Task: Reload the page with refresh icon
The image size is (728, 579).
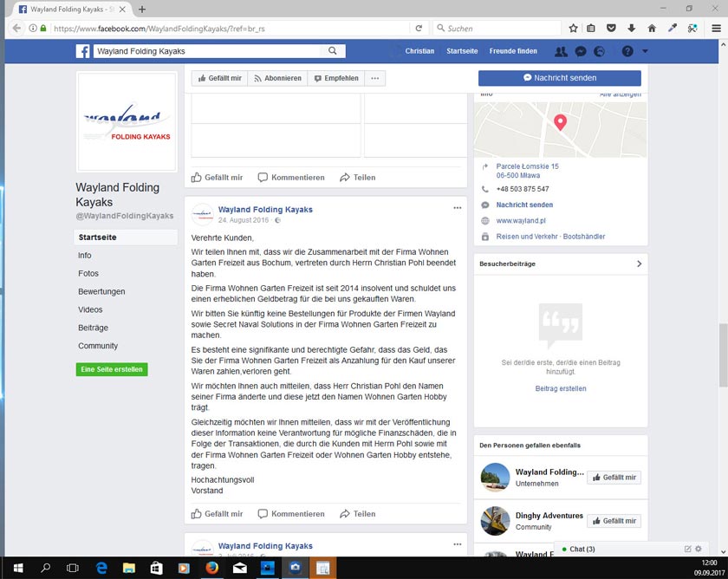Action: pyautogui.click(x=419, y=29)
